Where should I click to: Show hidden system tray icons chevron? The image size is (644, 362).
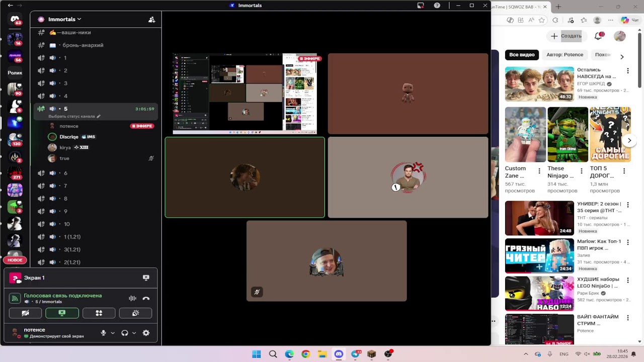tap(526, 354)
